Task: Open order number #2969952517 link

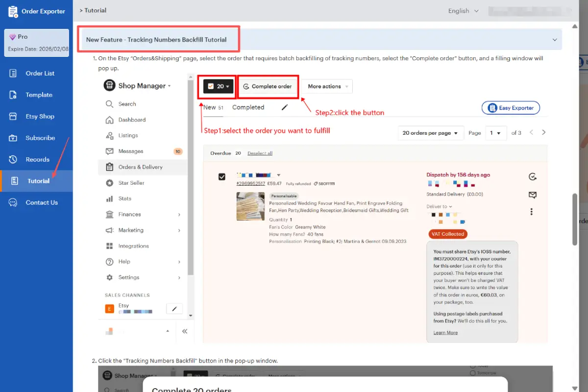Action: tap(250, 184)
